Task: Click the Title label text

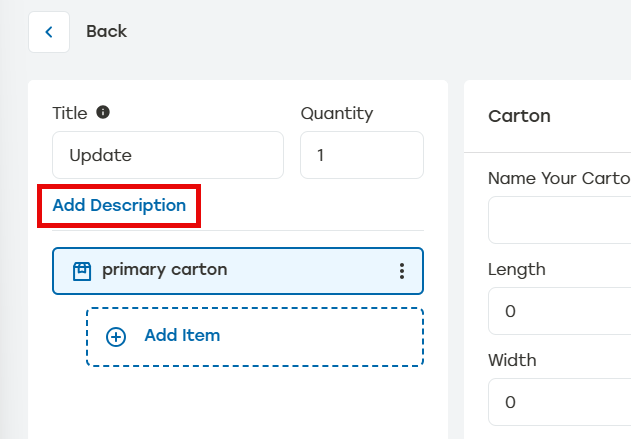Action: point(70,113)
